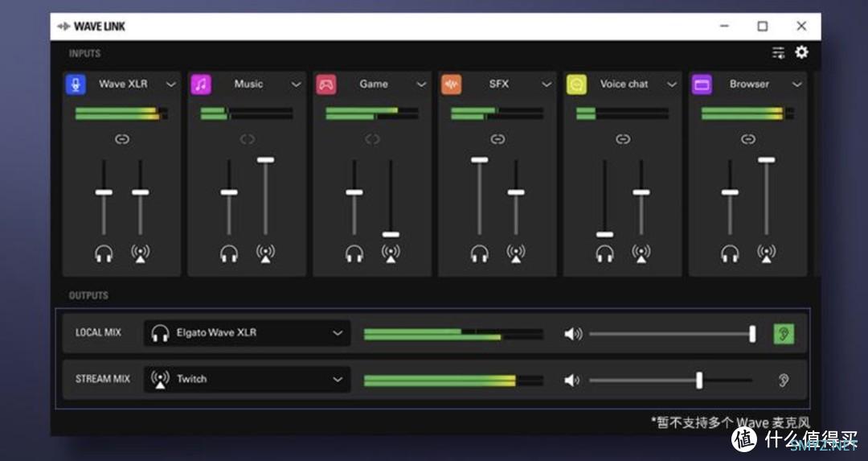Mute Browser channel headphone output

(729, 253)
